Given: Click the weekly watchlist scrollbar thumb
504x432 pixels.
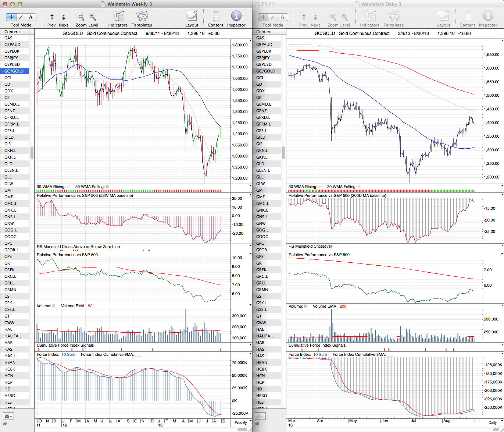Looking at the screenshot, I should coord(32,153).
